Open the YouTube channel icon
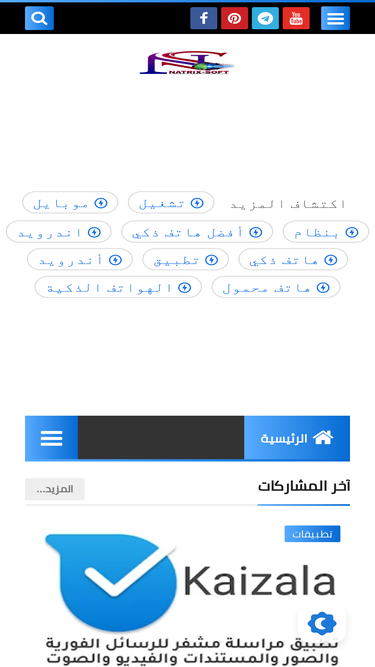 pyautogui.click(x=296, y=18)
